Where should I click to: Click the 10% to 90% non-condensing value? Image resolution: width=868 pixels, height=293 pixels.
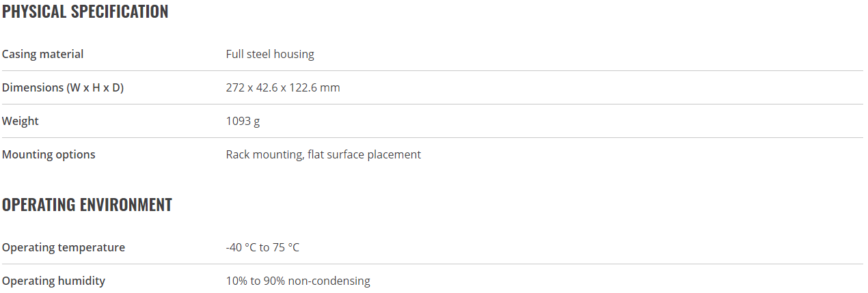298,281
